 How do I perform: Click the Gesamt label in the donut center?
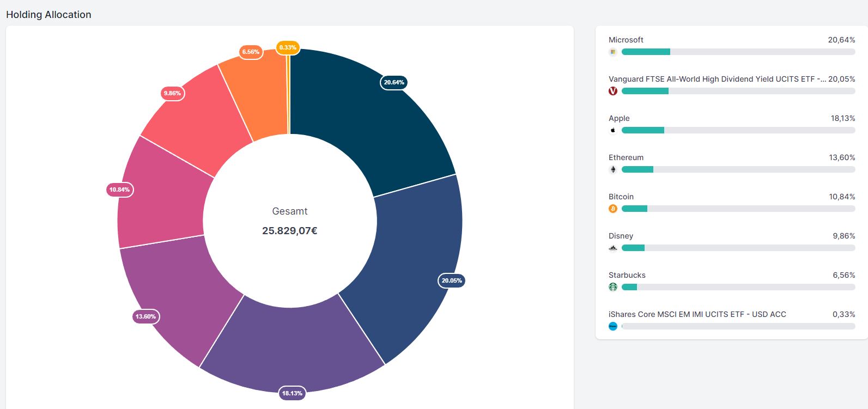(x=290, y=211)
